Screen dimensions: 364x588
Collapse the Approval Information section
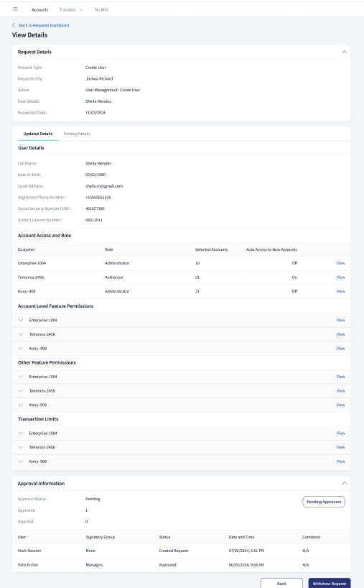[344, 483]
